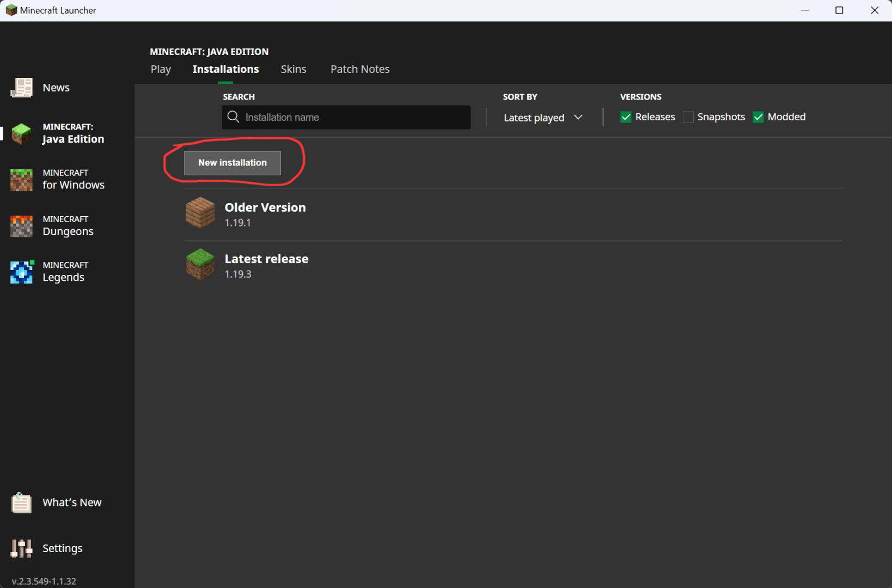This screenshot has height=588, width=892.
Task: Enable the Snapshots version filter
Action: (x=688, y=117)
